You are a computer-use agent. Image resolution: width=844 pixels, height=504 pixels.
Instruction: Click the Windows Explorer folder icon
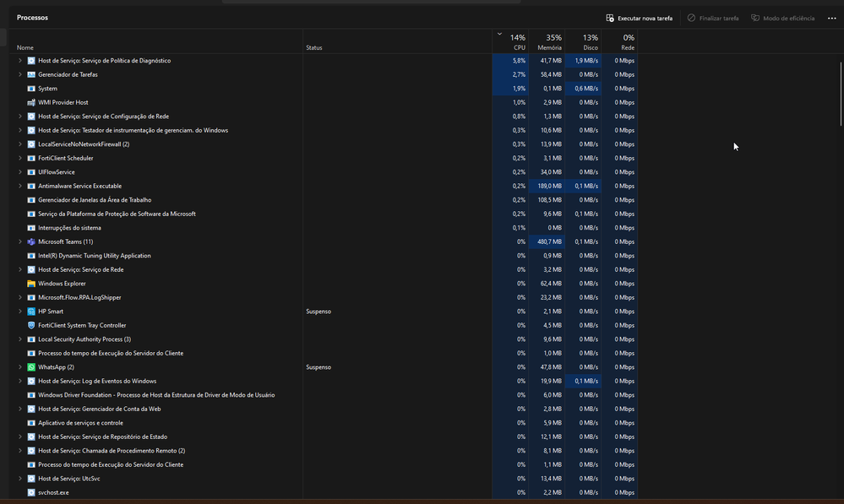tap(31, 284)
